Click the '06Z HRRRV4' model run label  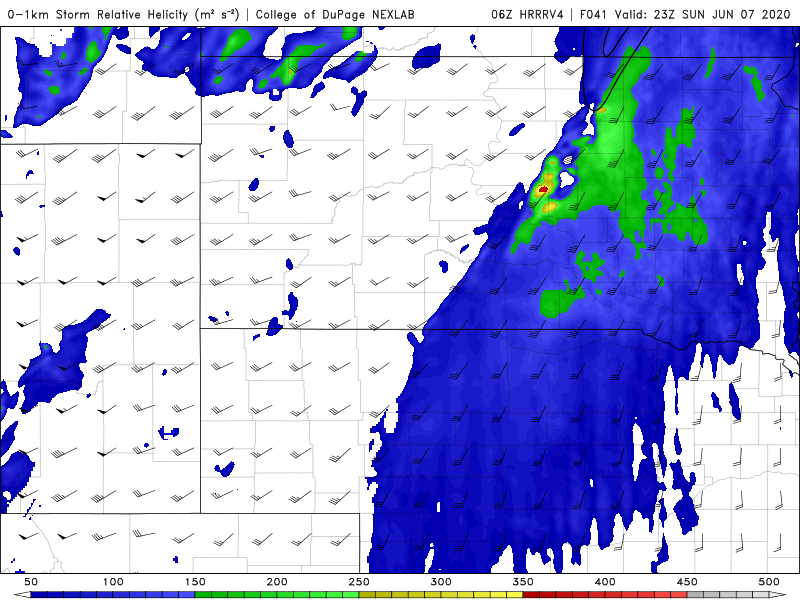[527, 14]
